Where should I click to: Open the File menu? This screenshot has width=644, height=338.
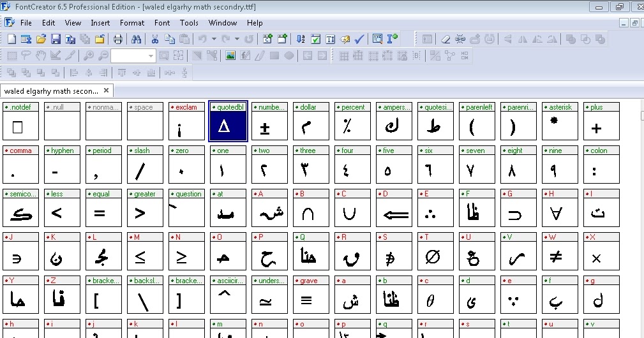(x=26, y=23)
